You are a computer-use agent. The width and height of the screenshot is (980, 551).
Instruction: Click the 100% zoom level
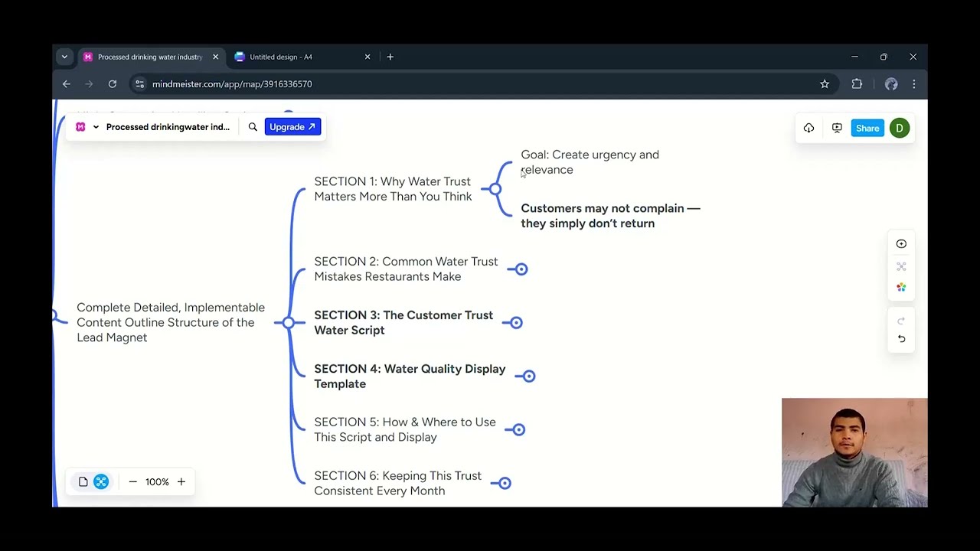tap(157, 481)
